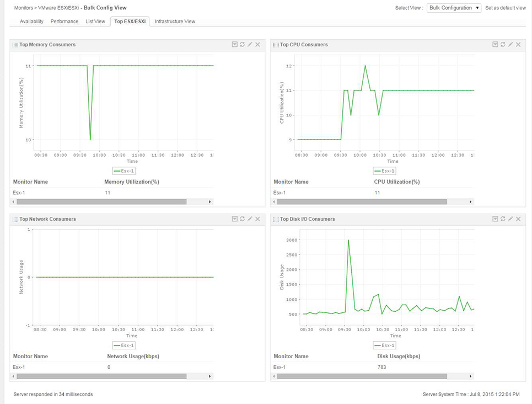Click Disk Usage(kbps) column header

[399, 356]
